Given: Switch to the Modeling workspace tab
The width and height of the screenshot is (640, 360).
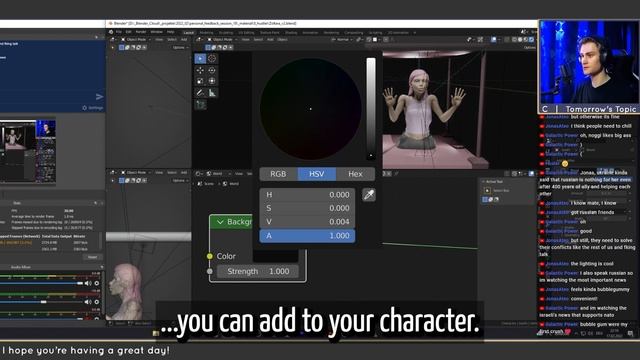Looking at the screenshot, I should 206,32.
